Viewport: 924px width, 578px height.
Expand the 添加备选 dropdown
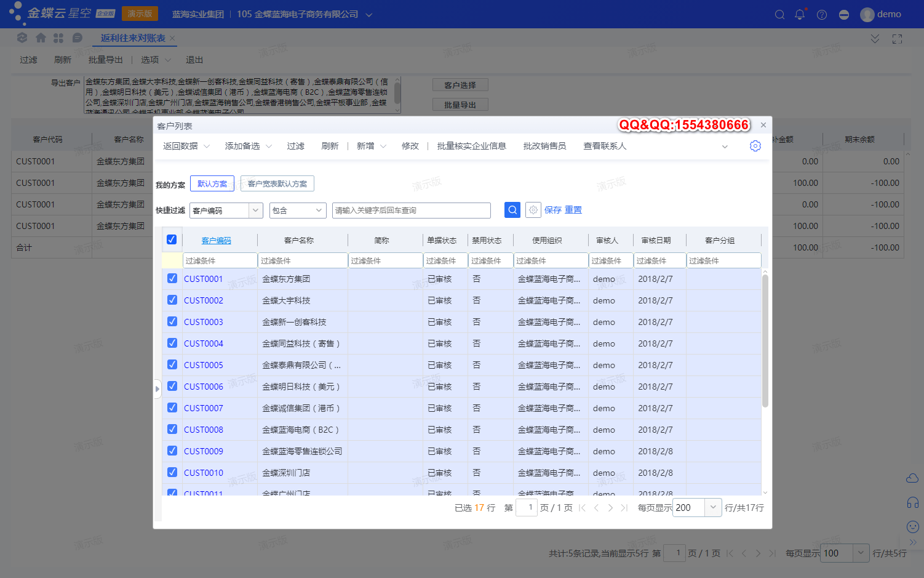[268, 146]
